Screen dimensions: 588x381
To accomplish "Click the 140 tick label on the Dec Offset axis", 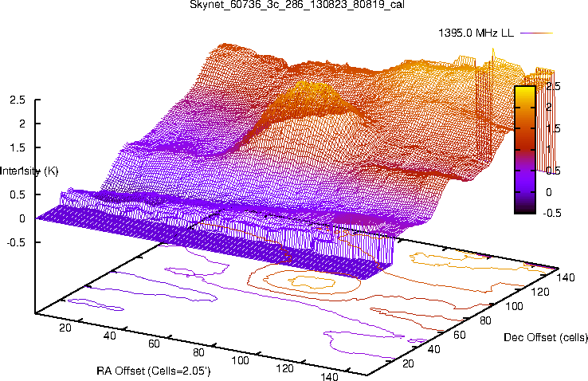I will 566,277.
